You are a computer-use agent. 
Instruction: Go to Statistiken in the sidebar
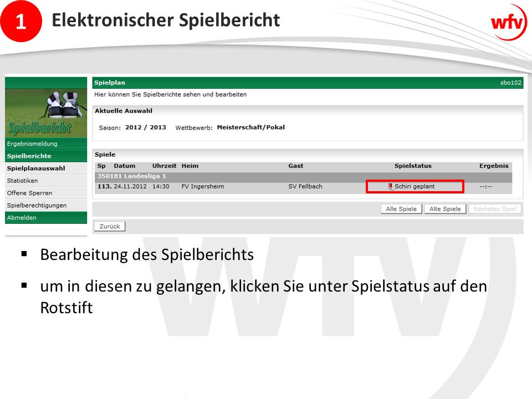pos(46,181)
